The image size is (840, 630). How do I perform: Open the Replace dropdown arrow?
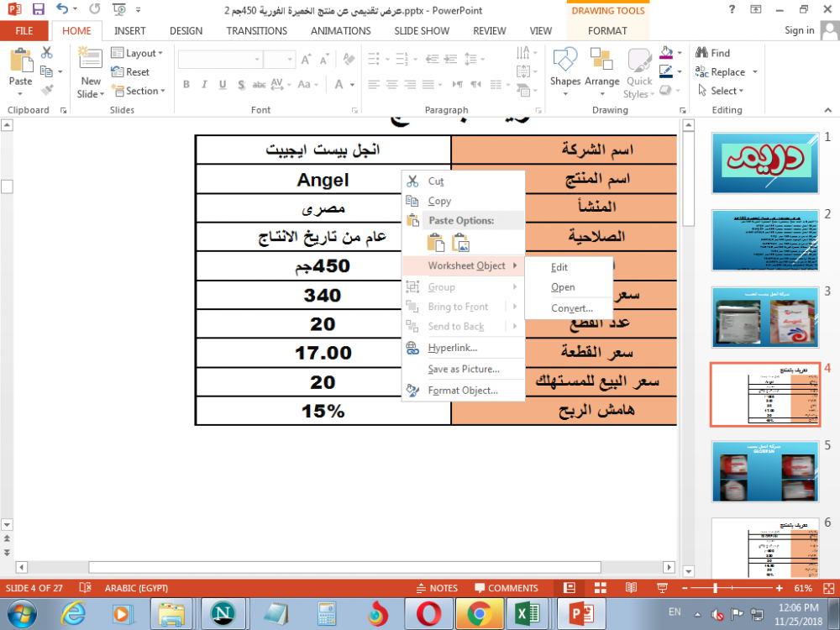click(x=755, y=71)
